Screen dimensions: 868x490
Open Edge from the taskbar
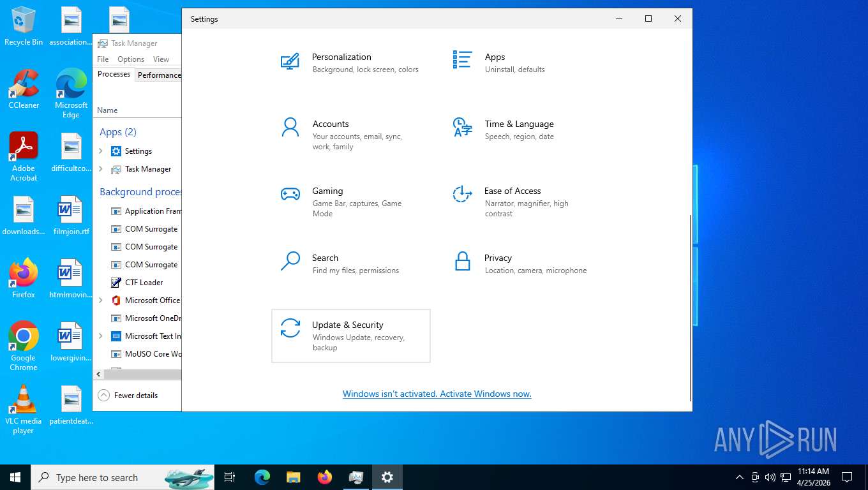tap(262, 477)
